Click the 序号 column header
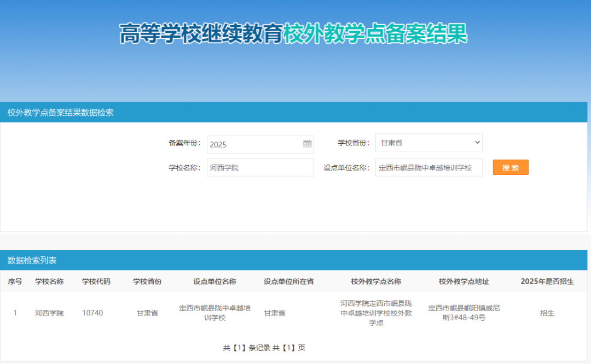The width and height of the screenshot is (591, 364). [14, 281]
